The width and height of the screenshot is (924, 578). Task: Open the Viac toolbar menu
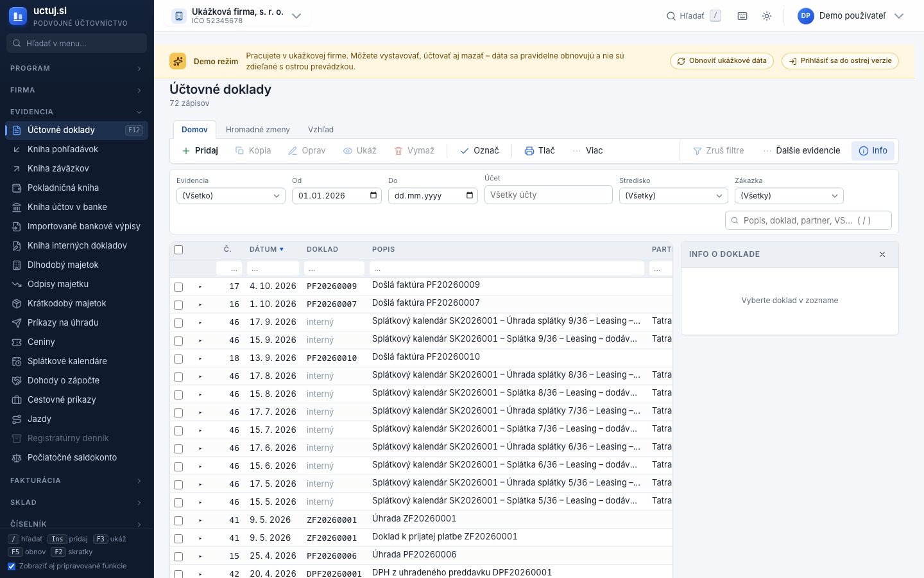pos(588,150)
